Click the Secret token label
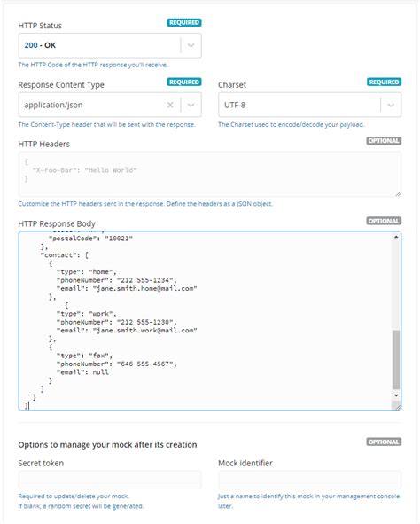This screenshot has height=524, width=420. [x=41, y=463]
